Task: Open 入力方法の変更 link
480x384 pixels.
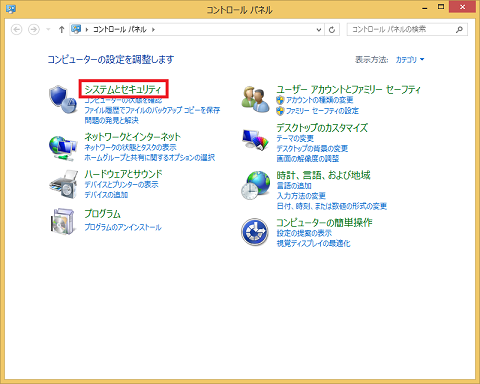Action: [x=301, y=196]
